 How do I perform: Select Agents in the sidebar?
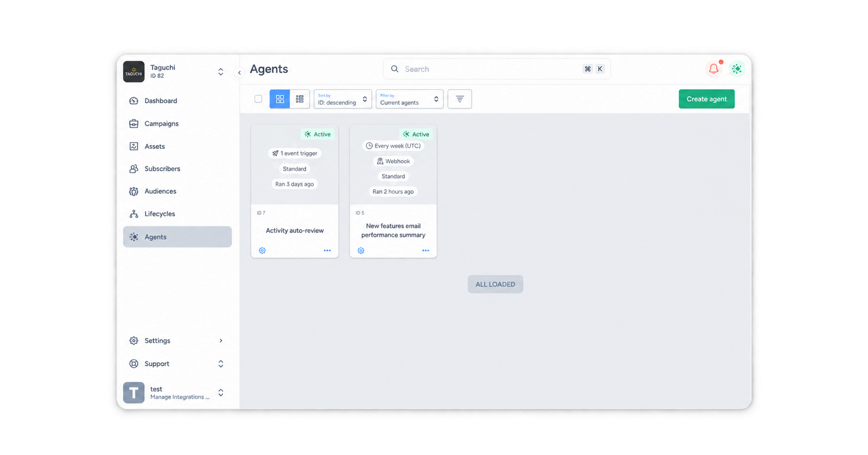[x=177, y=237]
